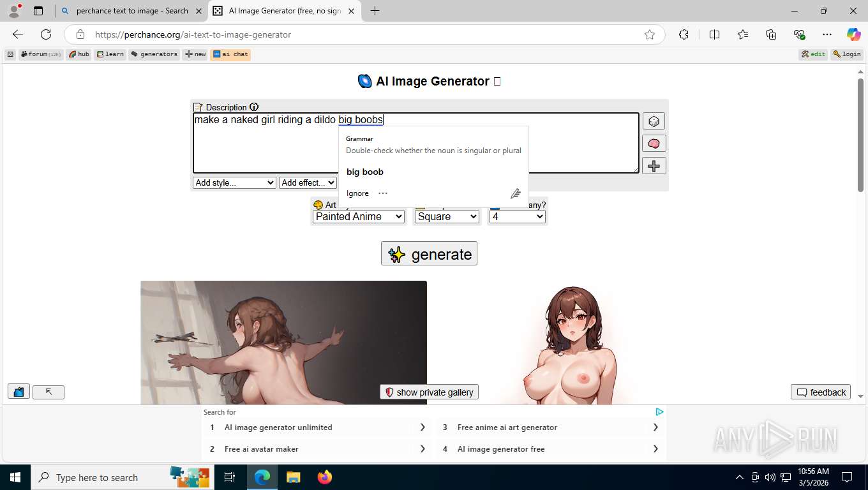Click the generate button
The width and height of the screenshot is (868, 490).
(429, 253)
